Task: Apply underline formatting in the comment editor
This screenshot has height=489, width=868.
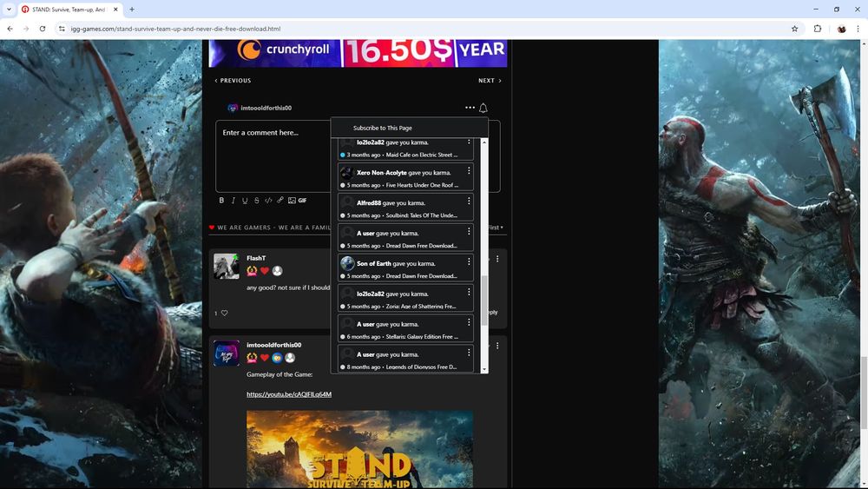Action: (245, 201)
